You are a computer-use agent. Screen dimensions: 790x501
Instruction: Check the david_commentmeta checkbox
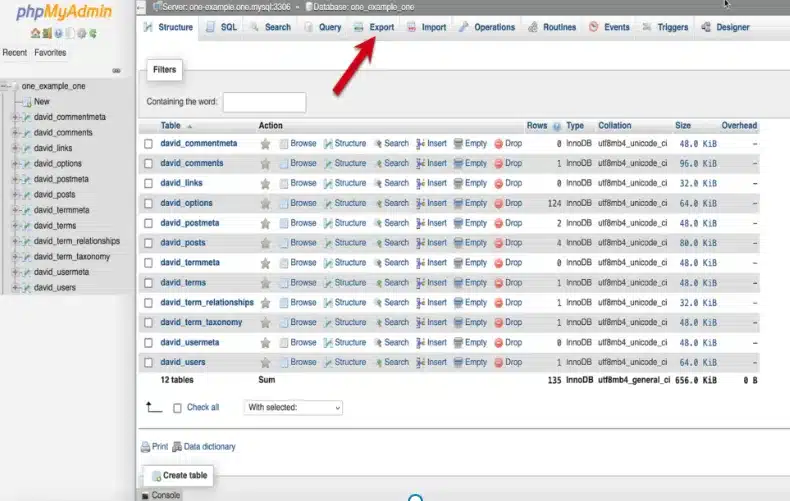[x=148, y=144]
